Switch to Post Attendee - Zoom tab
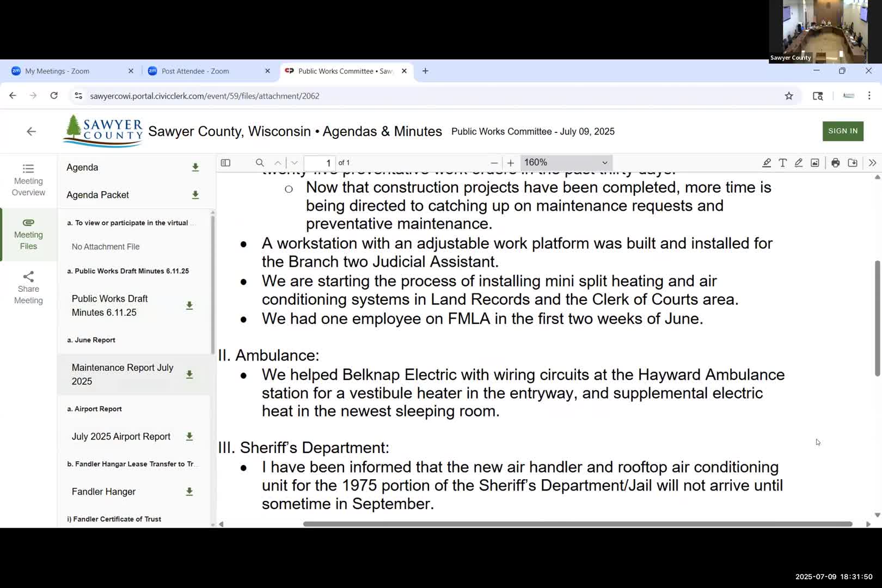Viewport: 882px width, 588px height. click(x=195, y=71)
